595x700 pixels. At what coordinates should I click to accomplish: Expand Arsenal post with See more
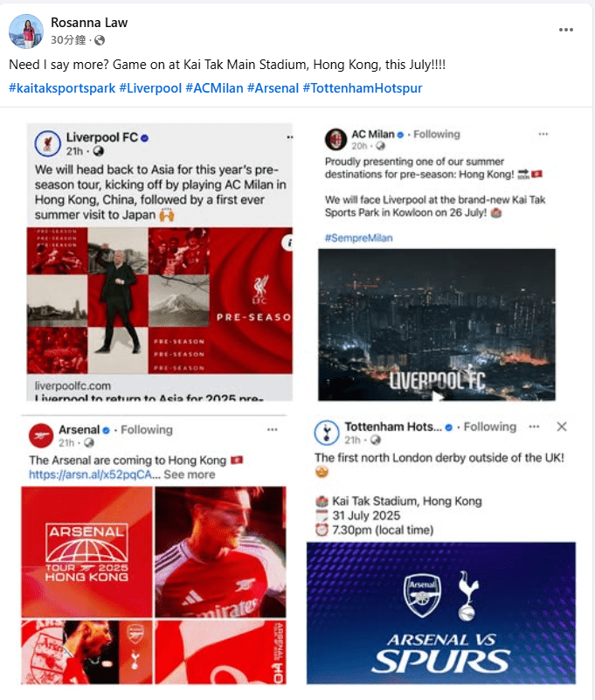tap(189, 475)
